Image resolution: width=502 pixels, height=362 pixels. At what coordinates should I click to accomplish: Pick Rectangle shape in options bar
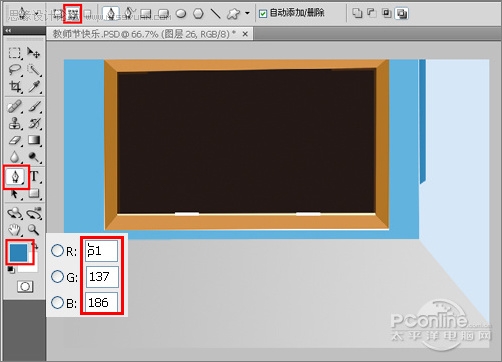tap(146, 14)
